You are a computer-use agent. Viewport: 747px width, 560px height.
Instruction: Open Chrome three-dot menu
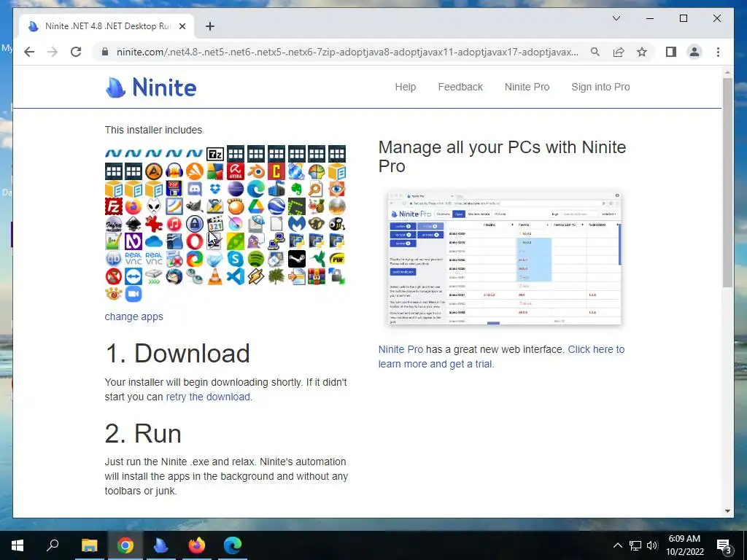pyautogui.click(x=718, y=52)
